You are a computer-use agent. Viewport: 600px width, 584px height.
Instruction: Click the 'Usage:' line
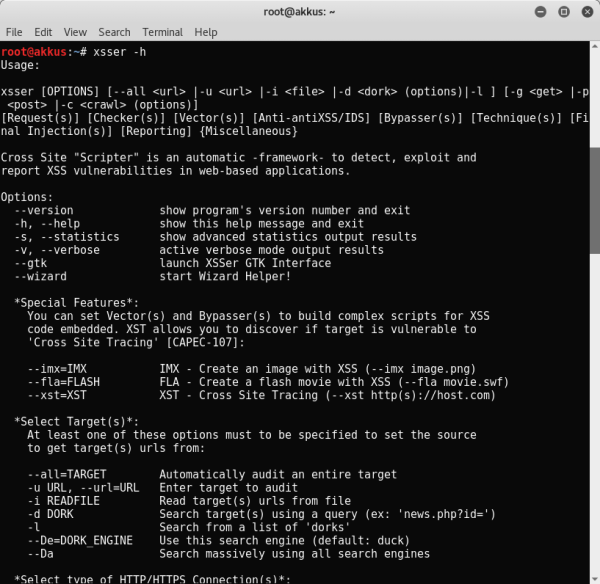(20, 65)
